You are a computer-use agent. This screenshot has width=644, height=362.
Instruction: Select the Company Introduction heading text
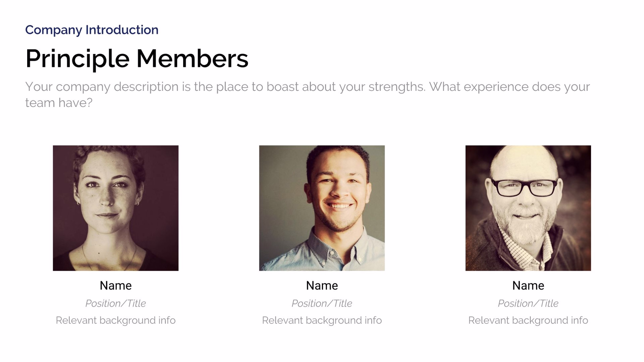(x=92, y=30)
